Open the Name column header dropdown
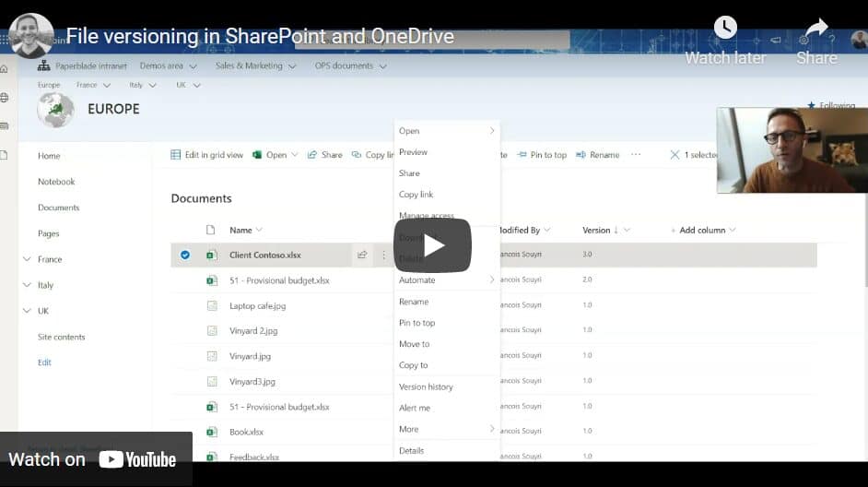This screenshot has height=487, width=868. pyautogui.click(x=258, y=230)
